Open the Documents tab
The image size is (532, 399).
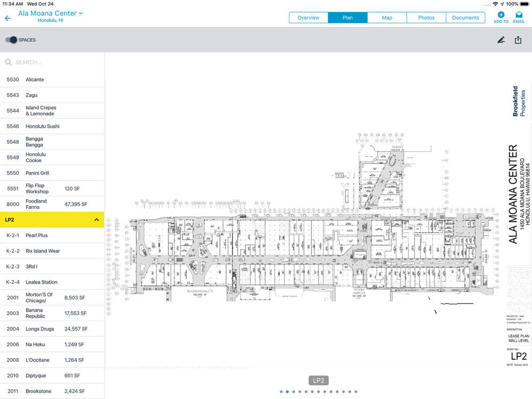(x=465, y=18)
